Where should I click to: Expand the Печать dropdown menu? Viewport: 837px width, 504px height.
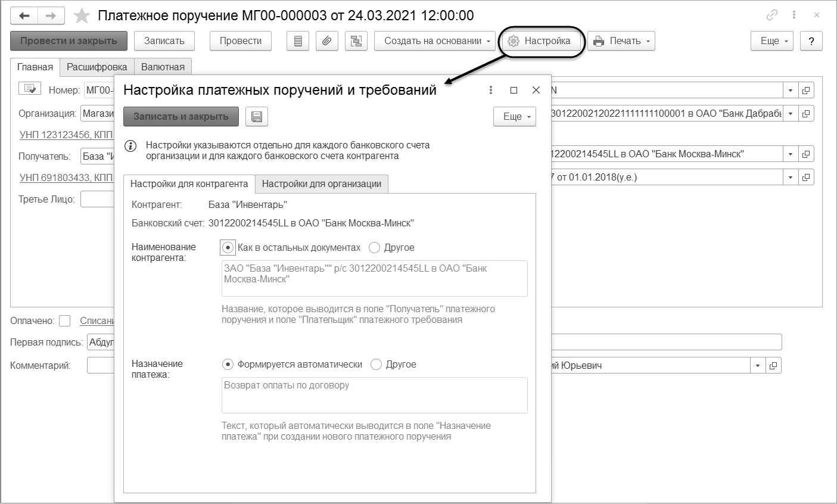pyautogui.click(x=621, y=41)
